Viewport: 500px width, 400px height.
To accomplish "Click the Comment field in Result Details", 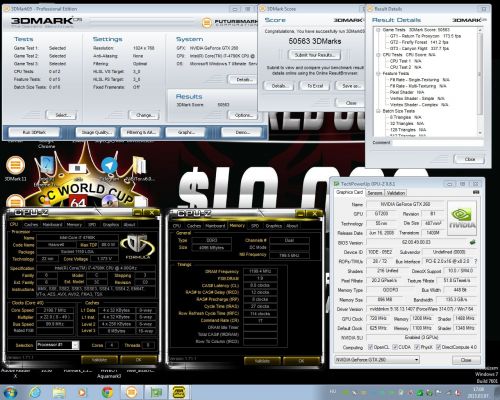I will tap(438, 143).
